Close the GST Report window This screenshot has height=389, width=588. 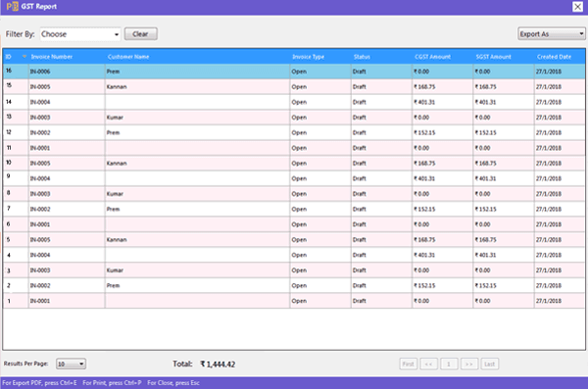(577, 7)
